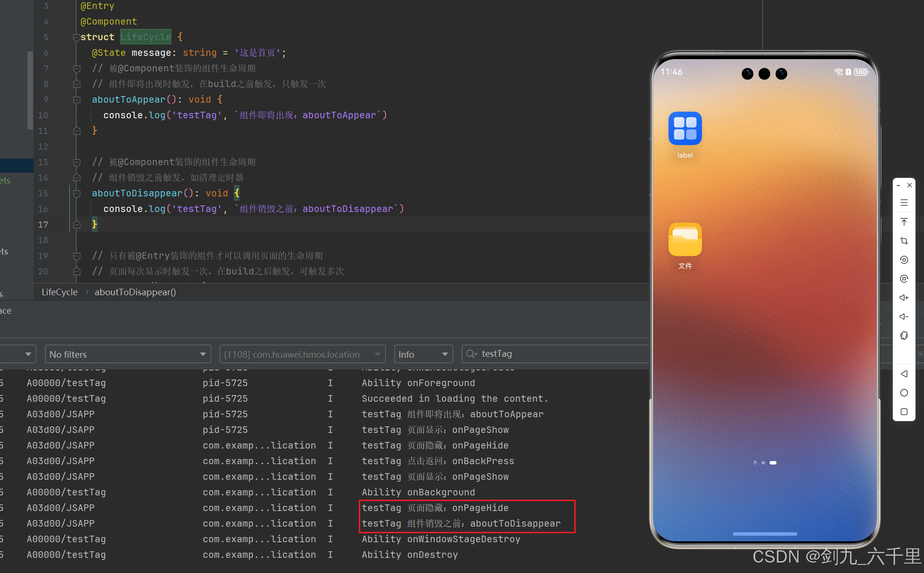Increase emulator volume
924x573 pixels.
[904, 298]
